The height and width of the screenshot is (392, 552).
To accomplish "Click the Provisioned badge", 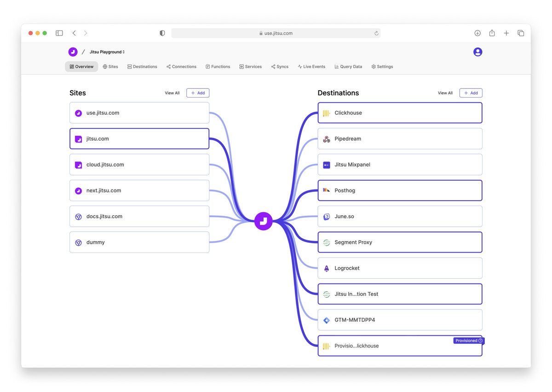I will point(469,341).
